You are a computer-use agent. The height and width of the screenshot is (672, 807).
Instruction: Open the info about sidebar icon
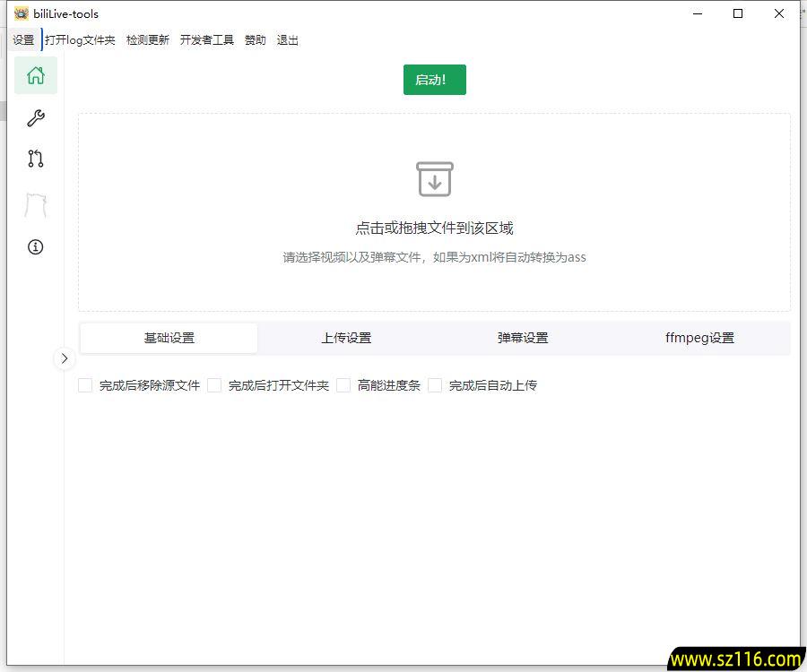pyautogui.click(x=36, y=247)
